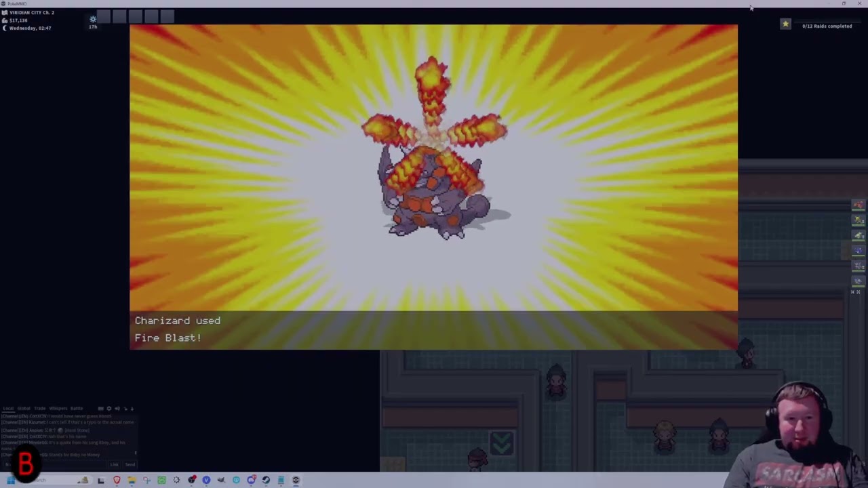
Task: Open the taskbar app with red notification badge
Action: point(192,480)
